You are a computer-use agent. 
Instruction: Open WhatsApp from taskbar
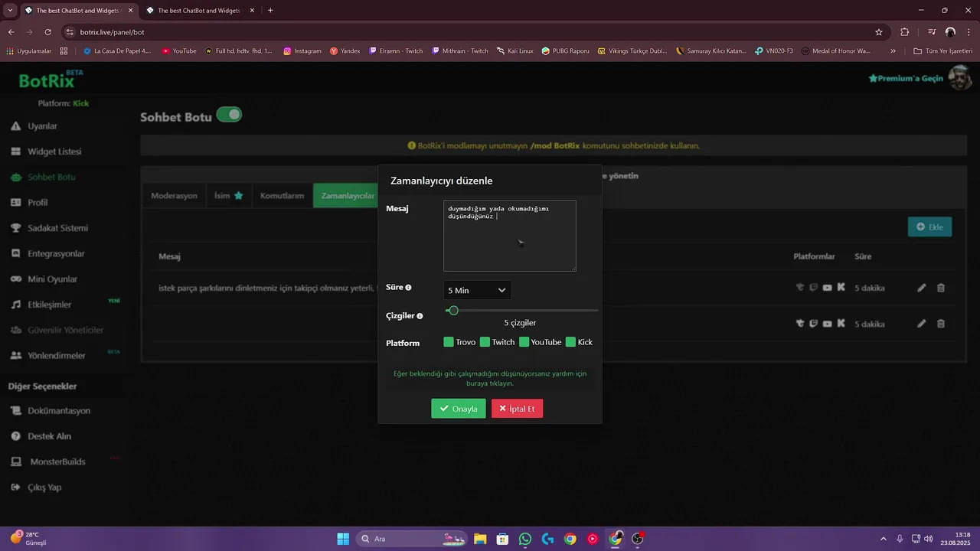524,539
